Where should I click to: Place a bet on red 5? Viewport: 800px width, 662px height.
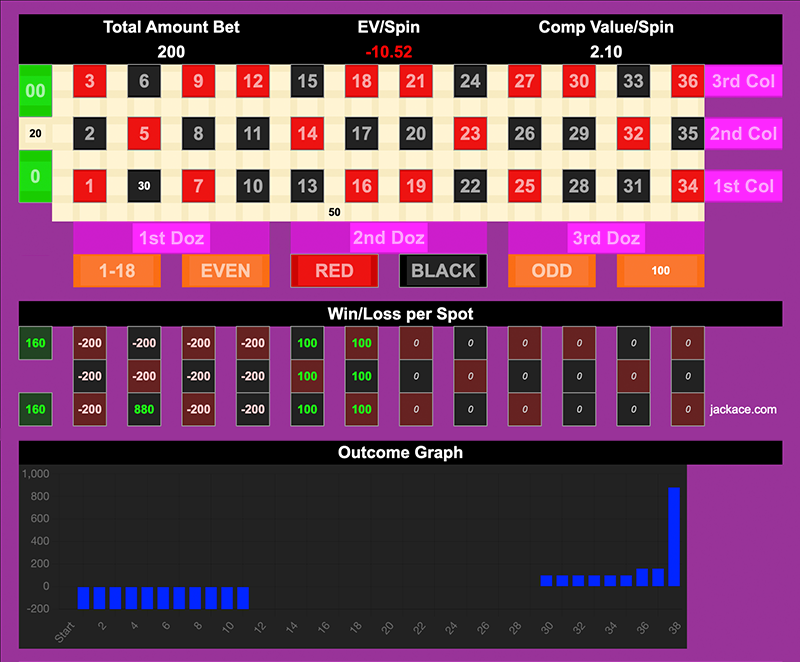pyautogui.click(x=144, y=133)
